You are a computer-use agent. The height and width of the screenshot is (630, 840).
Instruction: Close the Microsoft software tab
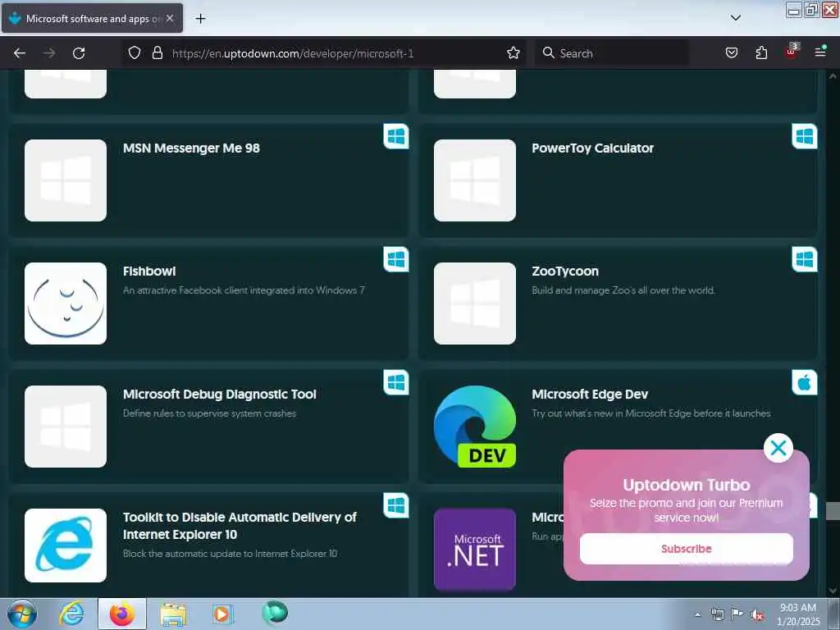[x=170, y=18]
